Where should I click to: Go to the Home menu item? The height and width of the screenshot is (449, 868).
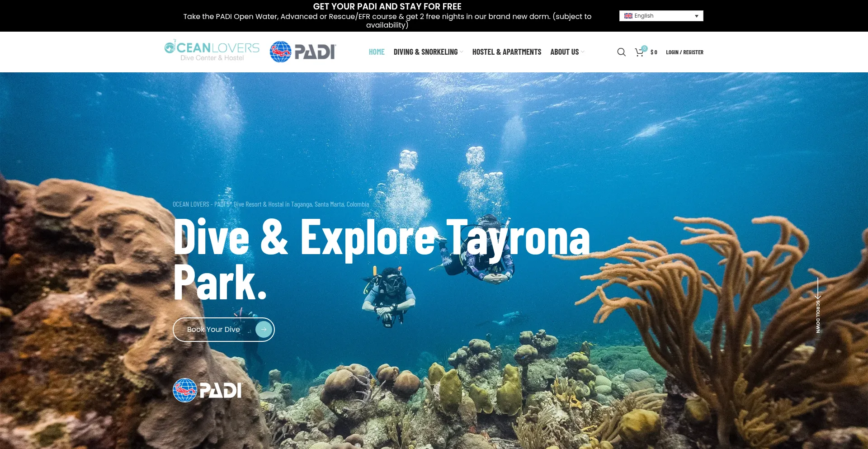pyautogui.click(x=377, y=52)
